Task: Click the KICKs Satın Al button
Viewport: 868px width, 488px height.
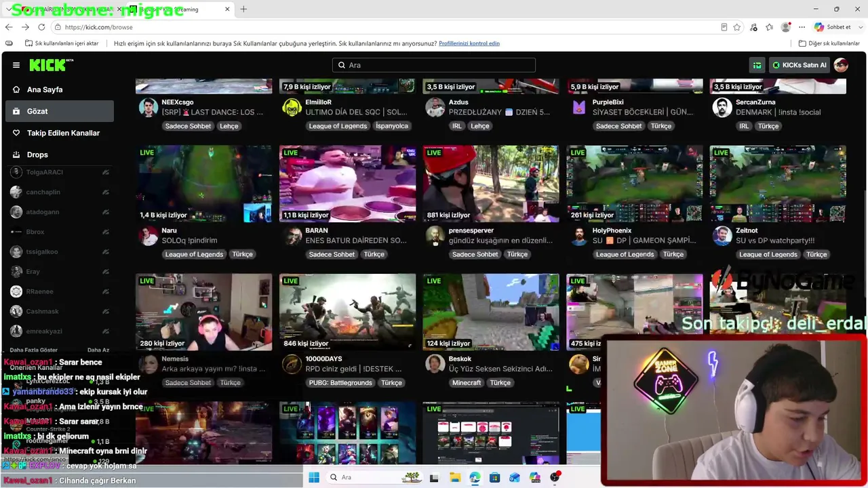Action: (x=800, y=65)
